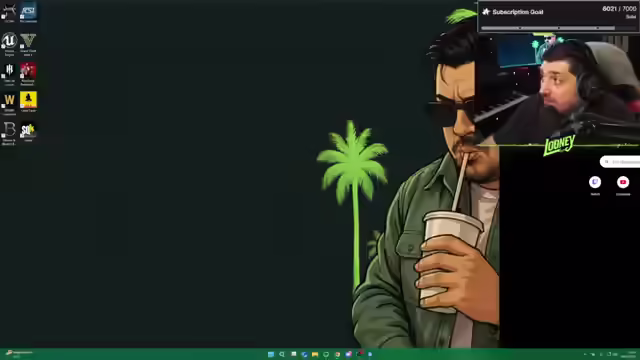Open the white tally-mark logo shortcut
The height and width of the screenshot is (360, 640).
(9, 73)
